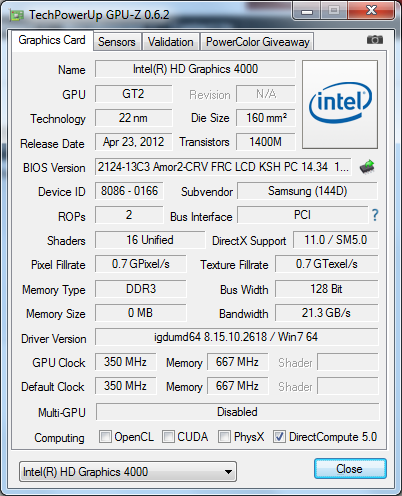The height and width of the screenshot is (496, 402).
Task: Uncheck the DirectCompute 5.0 checkbox
Action: (x=279, y=436)
